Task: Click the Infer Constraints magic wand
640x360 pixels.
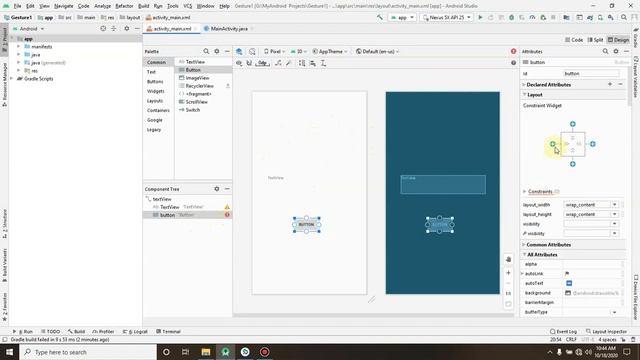Action: pyautogui.click(x=289, y=63)
